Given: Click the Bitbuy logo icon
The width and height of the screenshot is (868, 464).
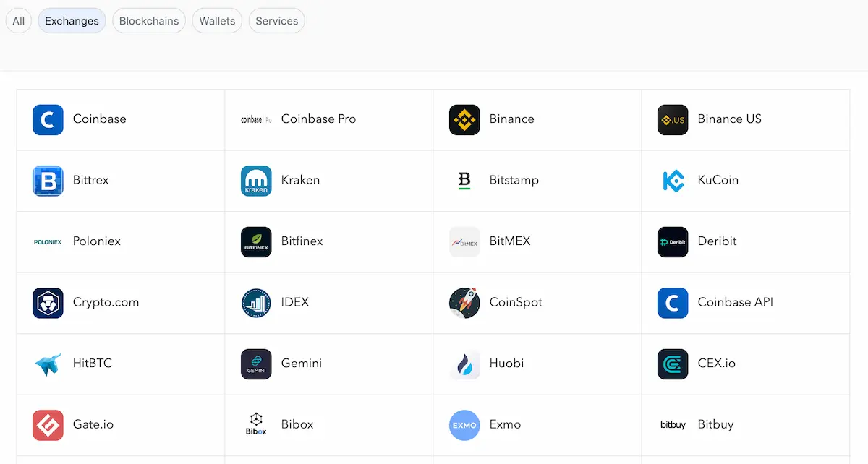Looking at the screenshot, I should pyautogui.click(x=673, y=425).
